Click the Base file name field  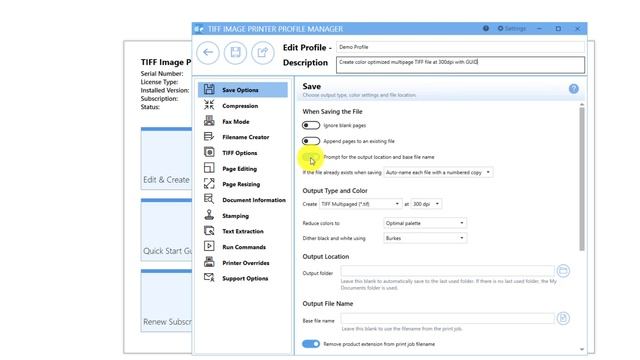click(448, 319)
